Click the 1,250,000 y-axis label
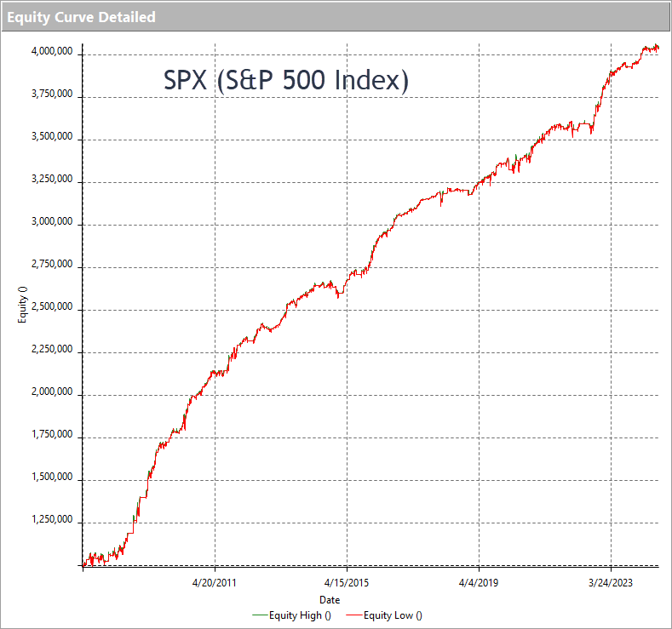 [52, 519]
